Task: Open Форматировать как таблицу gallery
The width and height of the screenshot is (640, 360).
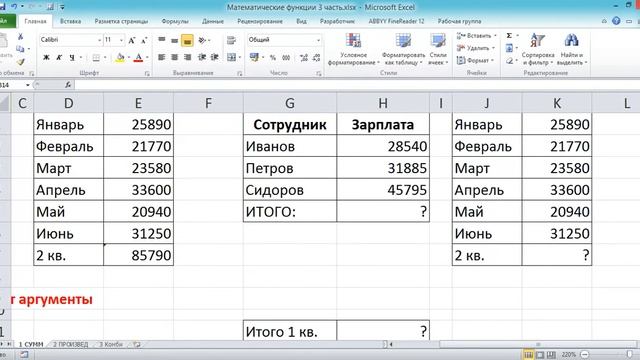Action: click(x=403, y=49)
